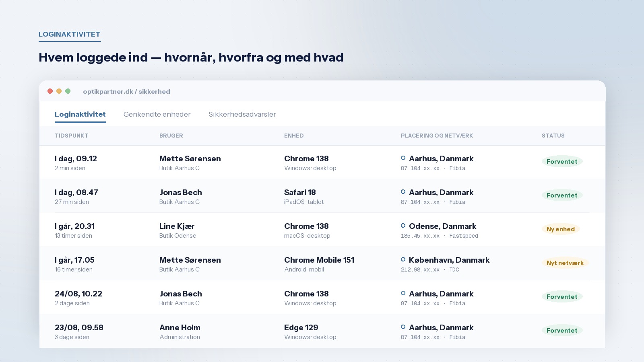This screenshot has width=644, height=362.
Task: Click the Forventet badge in the 24/08 row
Action: (562, 297)
